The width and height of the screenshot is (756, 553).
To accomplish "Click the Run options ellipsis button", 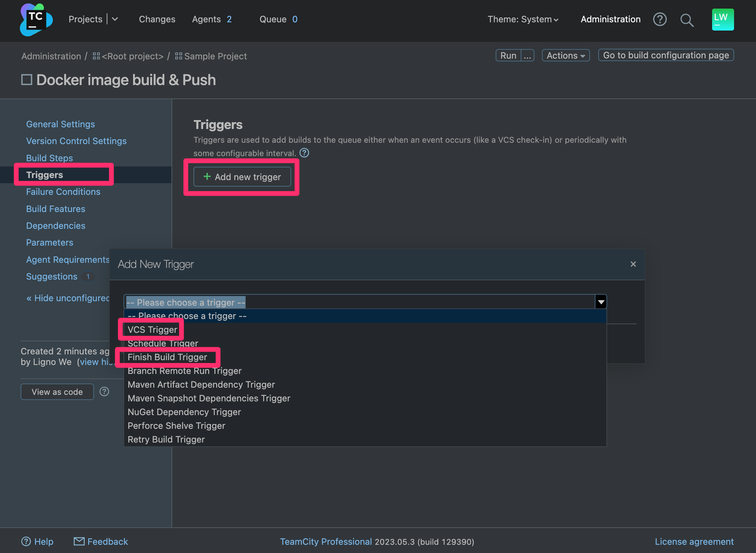I will (528, 56).
